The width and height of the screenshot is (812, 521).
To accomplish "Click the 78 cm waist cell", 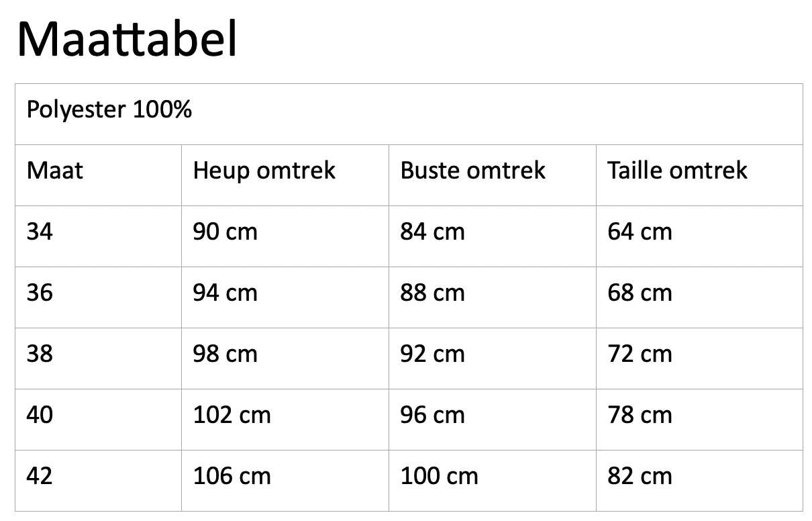I will 699,420.
